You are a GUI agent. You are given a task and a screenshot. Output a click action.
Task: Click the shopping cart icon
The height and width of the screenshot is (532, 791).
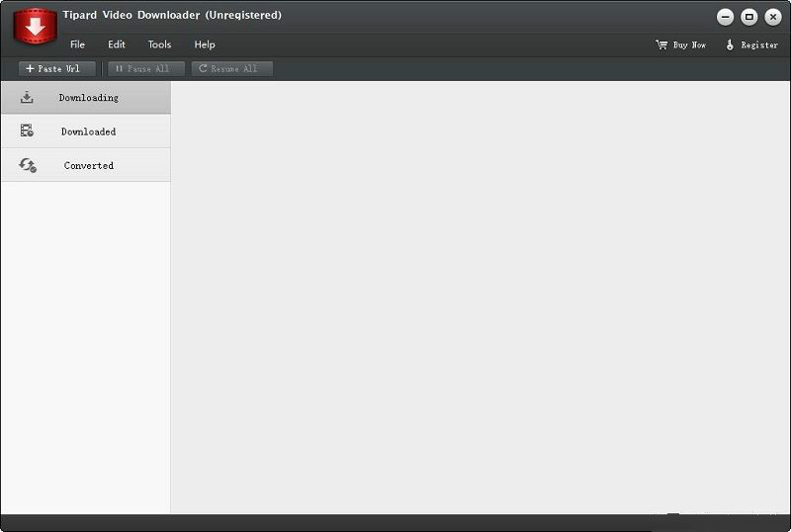point(661,44)
